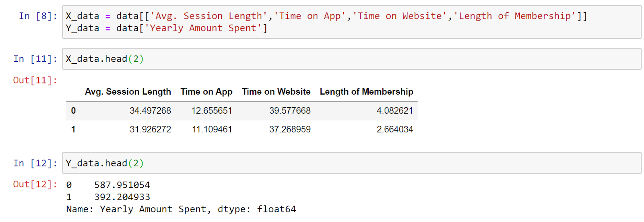Click the Out[11] output prompt

tap(35, 80)
